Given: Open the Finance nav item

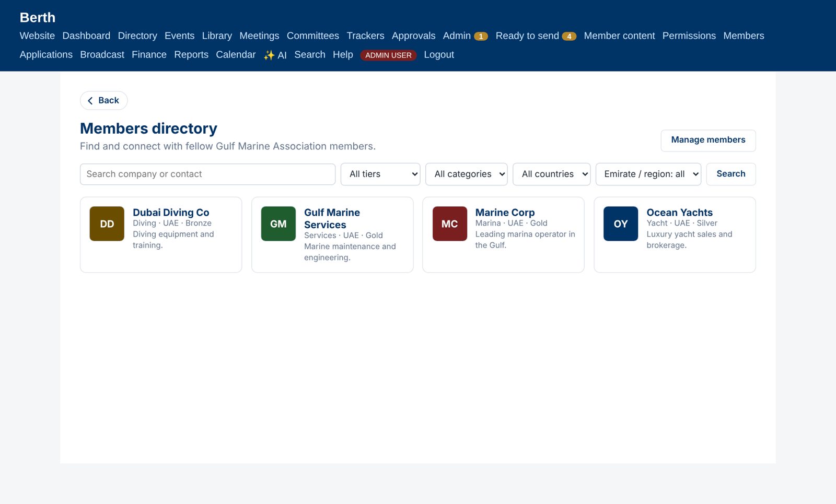Looking at the screenshot, I should pos(149,54).
